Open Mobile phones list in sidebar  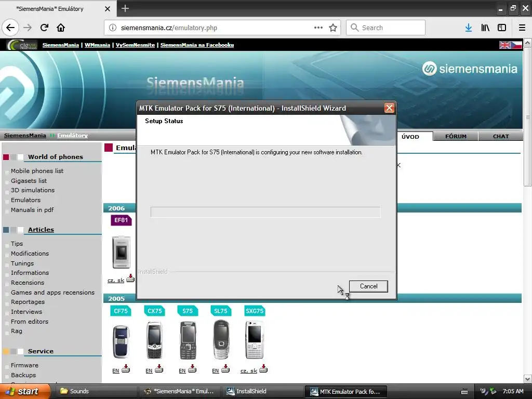pyautogui.click(x=37, y=171)
